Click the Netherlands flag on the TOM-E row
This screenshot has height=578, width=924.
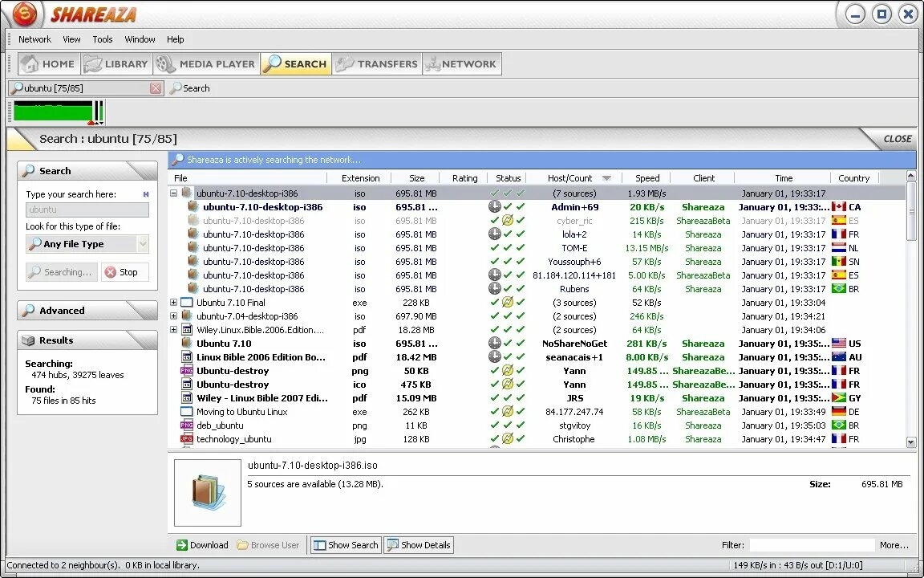[838, 248]
